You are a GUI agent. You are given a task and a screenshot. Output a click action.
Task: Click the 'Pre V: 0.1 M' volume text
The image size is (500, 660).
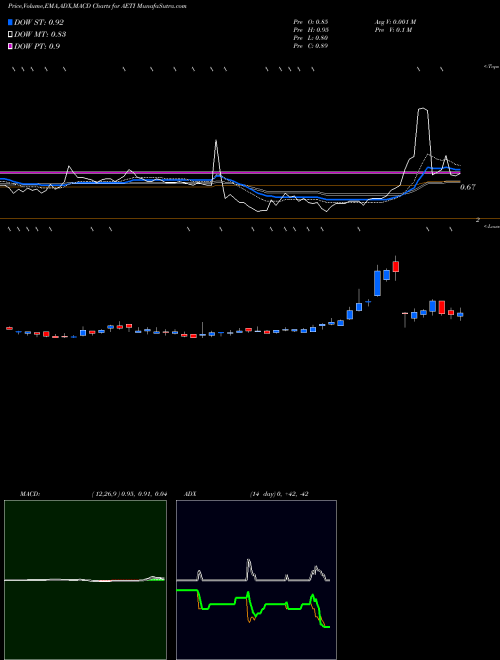pos(394,30)
